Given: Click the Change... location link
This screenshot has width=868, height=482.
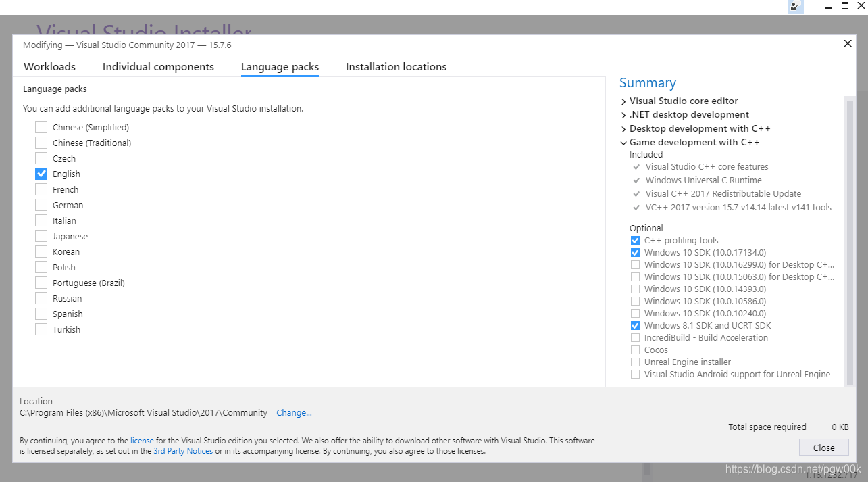Looking at the screenshot, I should [294, 412].
